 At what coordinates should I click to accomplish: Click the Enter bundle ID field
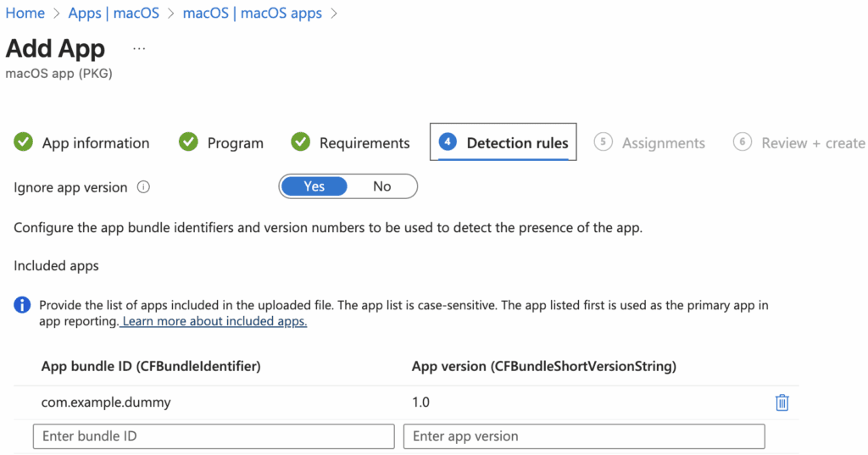click(x=214, y=436)
